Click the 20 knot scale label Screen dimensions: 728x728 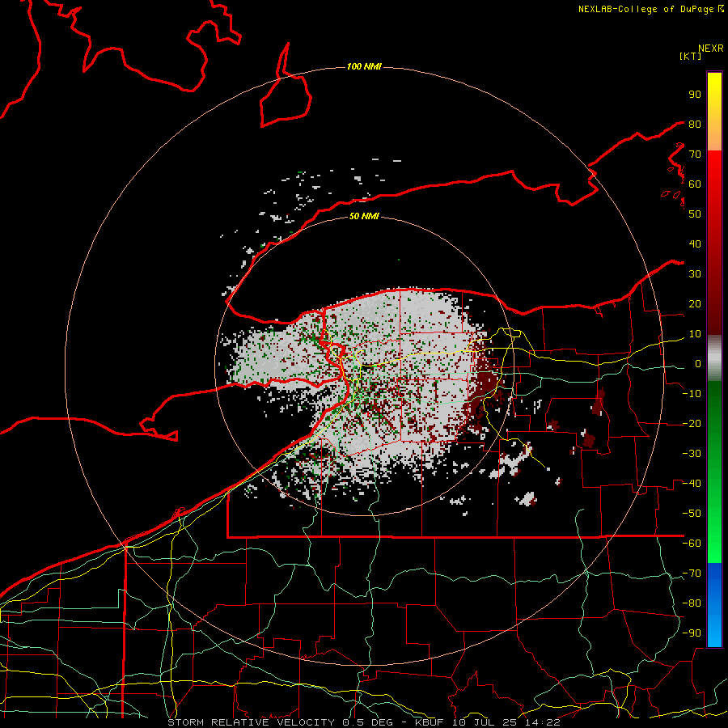coord(695,303)
